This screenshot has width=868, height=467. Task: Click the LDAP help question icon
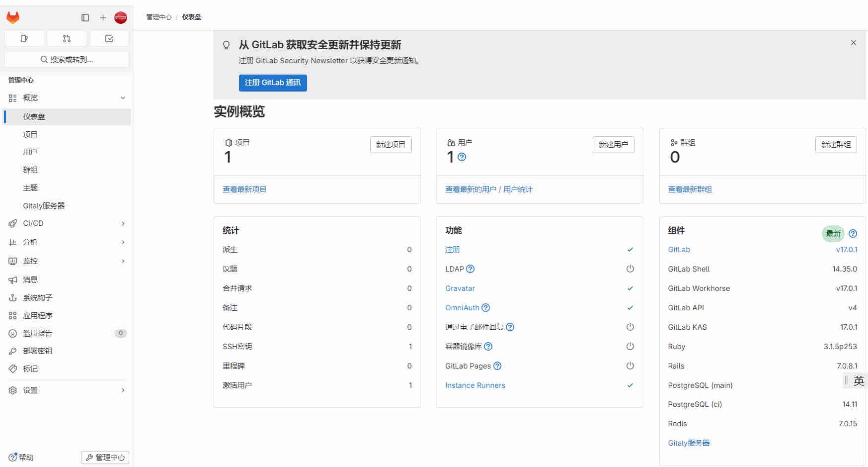point(470,269)
